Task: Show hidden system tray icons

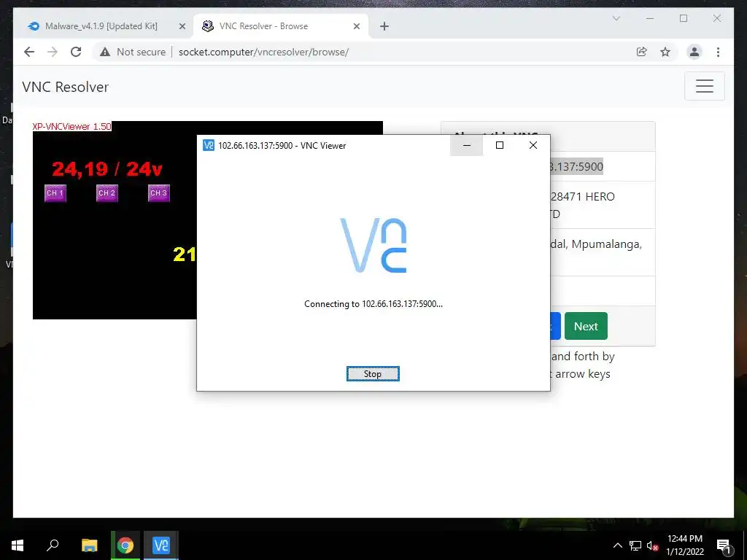Action: click(x=617, y=545)
